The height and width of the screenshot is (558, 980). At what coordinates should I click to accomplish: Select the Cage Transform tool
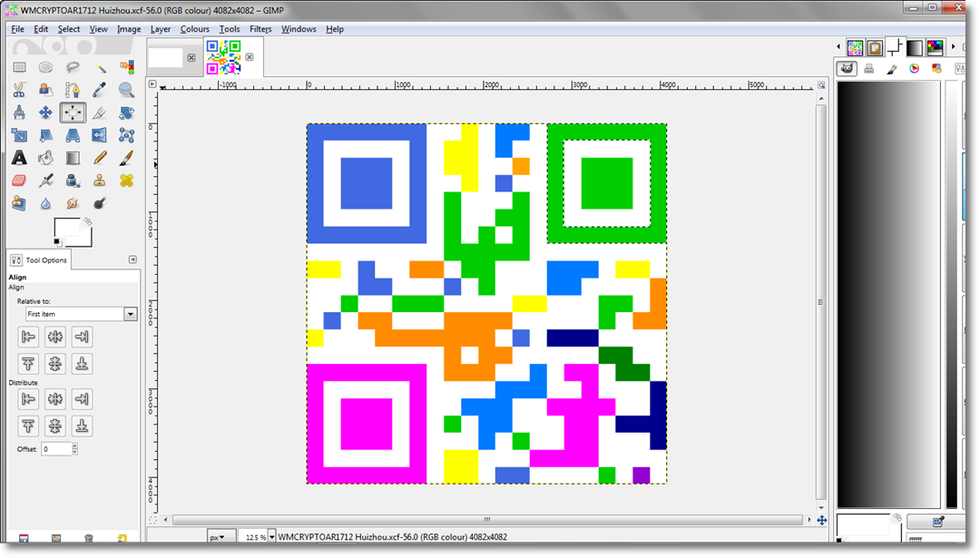click(x=126, y=135)
